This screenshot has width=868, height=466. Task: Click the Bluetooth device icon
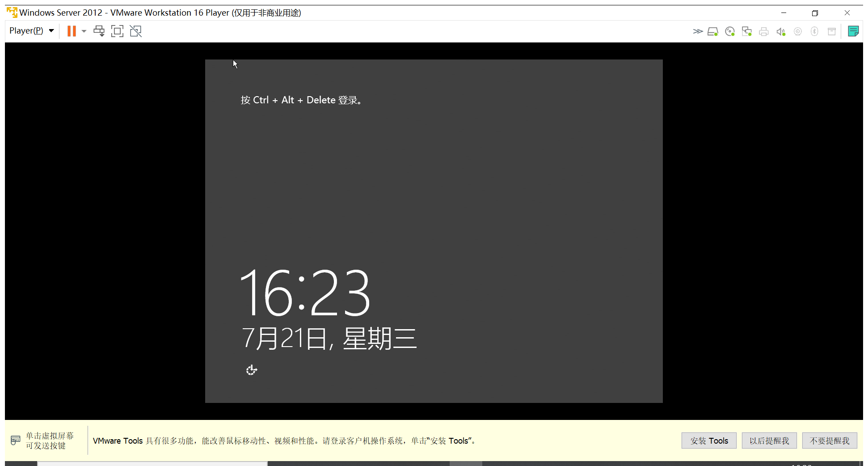point(814,31)
